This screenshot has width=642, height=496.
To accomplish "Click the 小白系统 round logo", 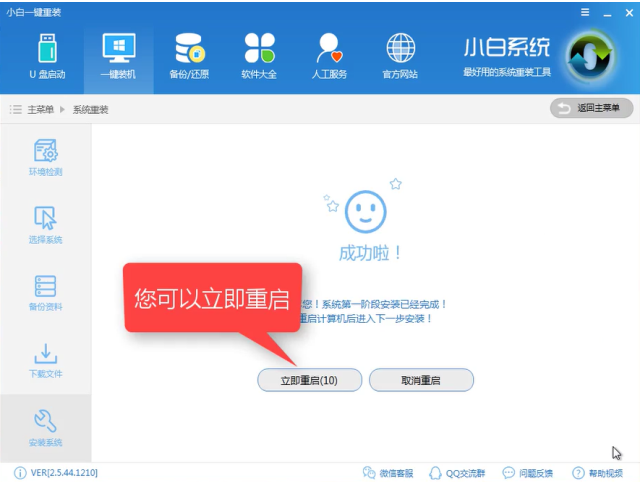I will pyautogui.click(x=590, y=57).
